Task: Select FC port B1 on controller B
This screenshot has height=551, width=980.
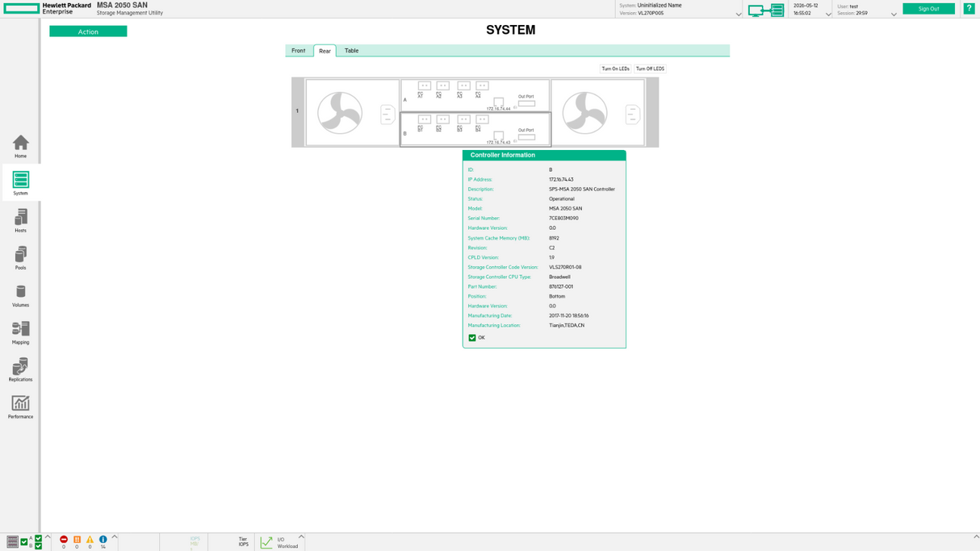Action: pos(424,119)
